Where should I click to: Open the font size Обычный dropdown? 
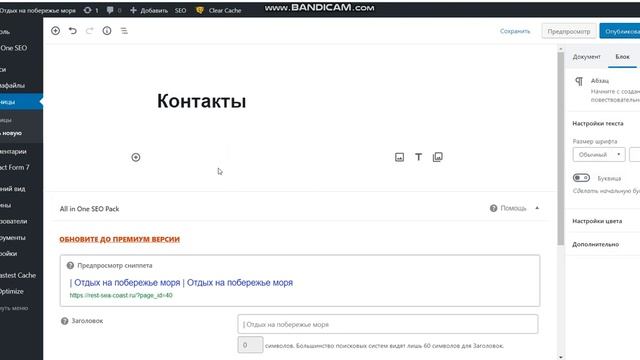point(599,155)
